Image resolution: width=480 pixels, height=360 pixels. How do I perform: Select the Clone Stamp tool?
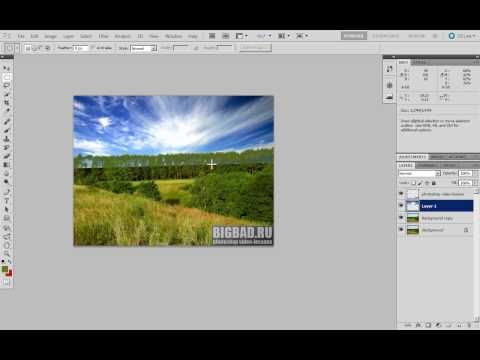pos(6,139)
